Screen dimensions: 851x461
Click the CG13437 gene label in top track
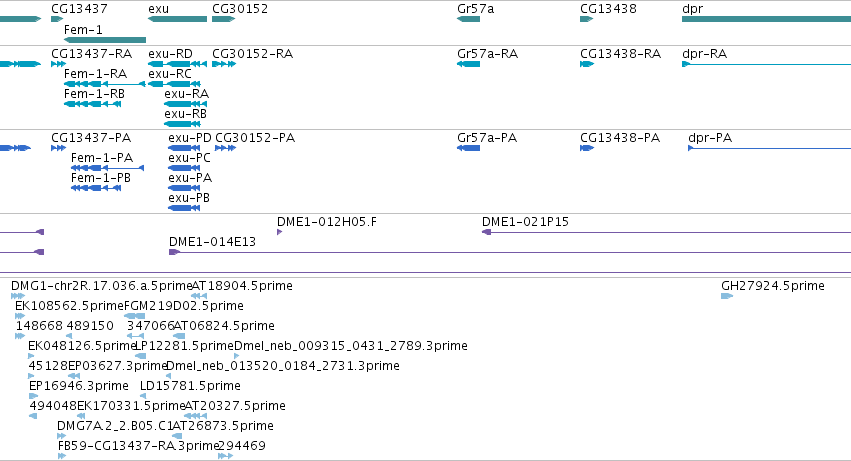[79, 9]
